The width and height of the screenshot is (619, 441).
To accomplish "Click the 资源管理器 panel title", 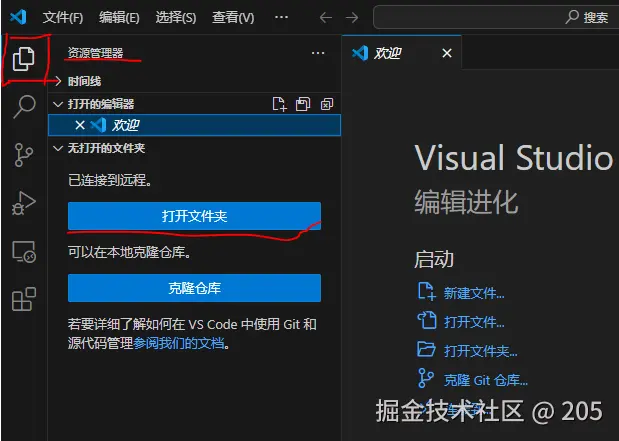I will (x=95, y=53).
